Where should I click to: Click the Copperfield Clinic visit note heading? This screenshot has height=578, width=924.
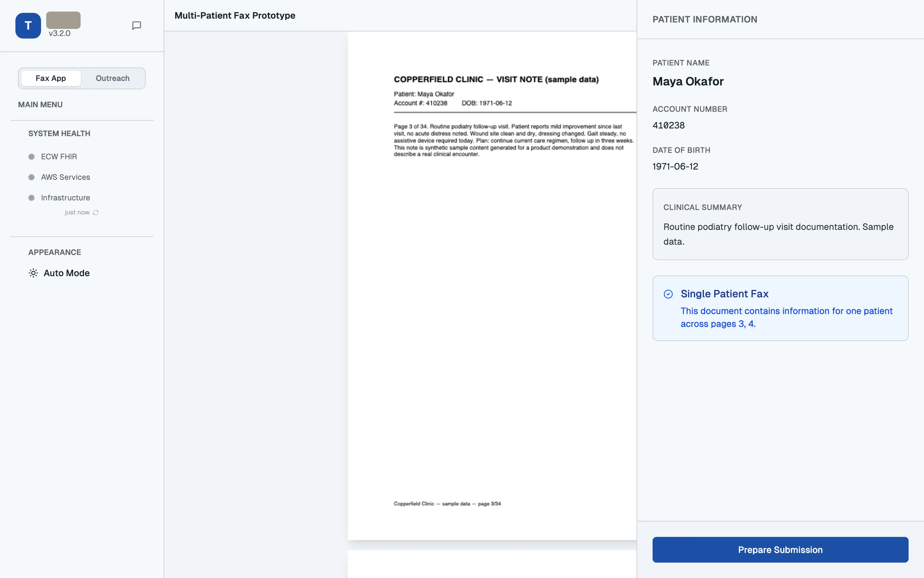pyautogui.click(x=496, y=80)
